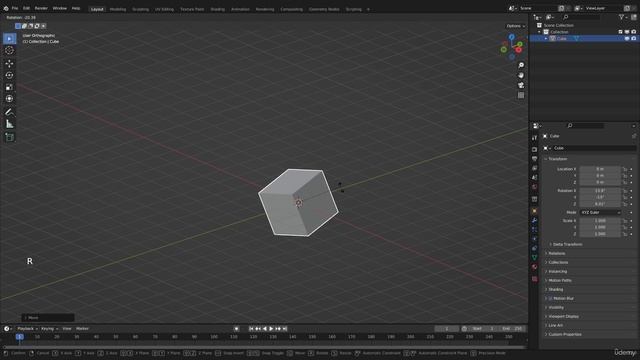Select the Cursor tool
Viewport: 640px width, 360px height.
[x=9, y=50]
